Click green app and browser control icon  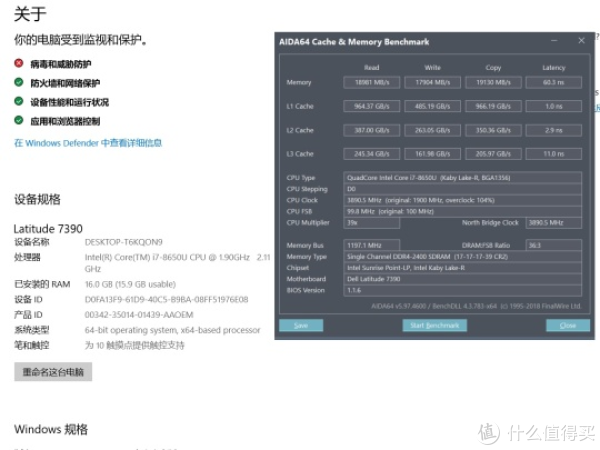[19, 121]
